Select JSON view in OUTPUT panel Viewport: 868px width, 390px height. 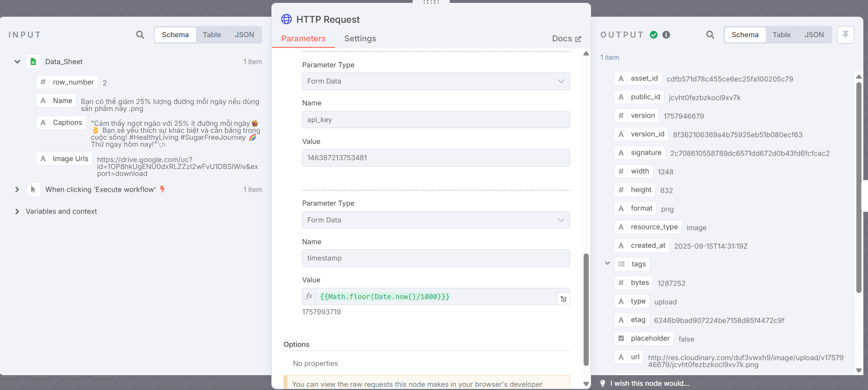pyautogui.click(x=814, y=35)
